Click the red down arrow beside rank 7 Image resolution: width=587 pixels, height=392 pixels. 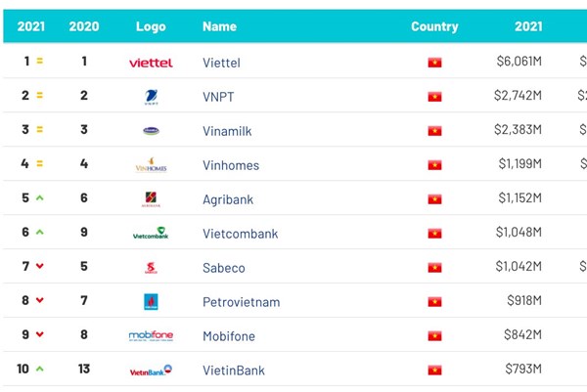(x=40, y=267)
